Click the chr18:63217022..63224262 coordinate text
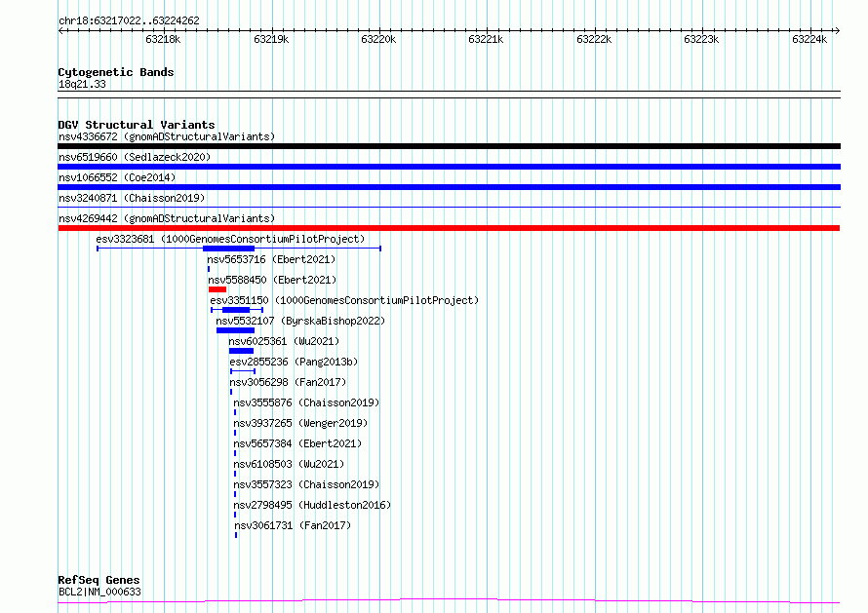 pyautogui.click(x=129, y=20)
